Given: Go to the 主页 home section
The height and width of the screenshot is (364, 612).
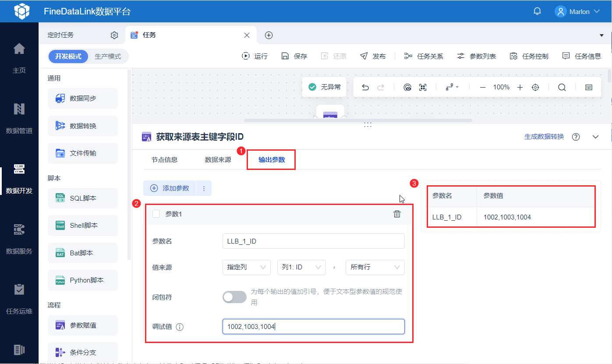Looking at the screenshot, I should (x=19, y=58).
